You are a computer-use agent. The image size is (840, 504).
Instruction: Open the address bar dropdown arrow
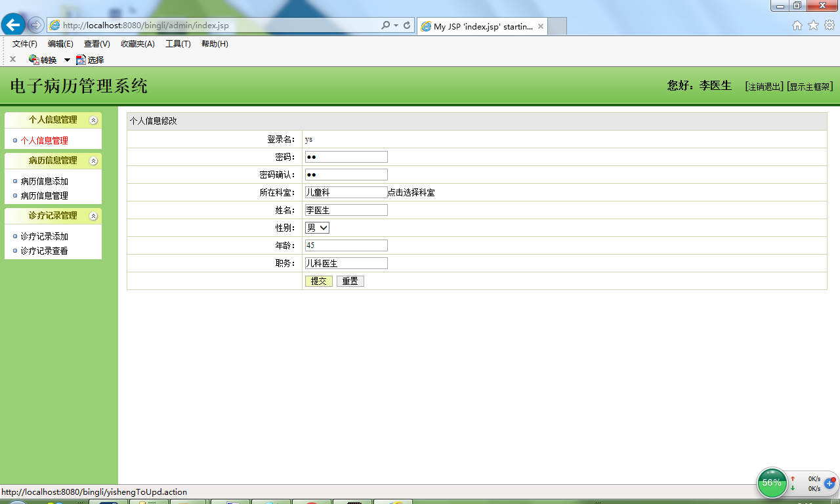click(x=396, y=26)
